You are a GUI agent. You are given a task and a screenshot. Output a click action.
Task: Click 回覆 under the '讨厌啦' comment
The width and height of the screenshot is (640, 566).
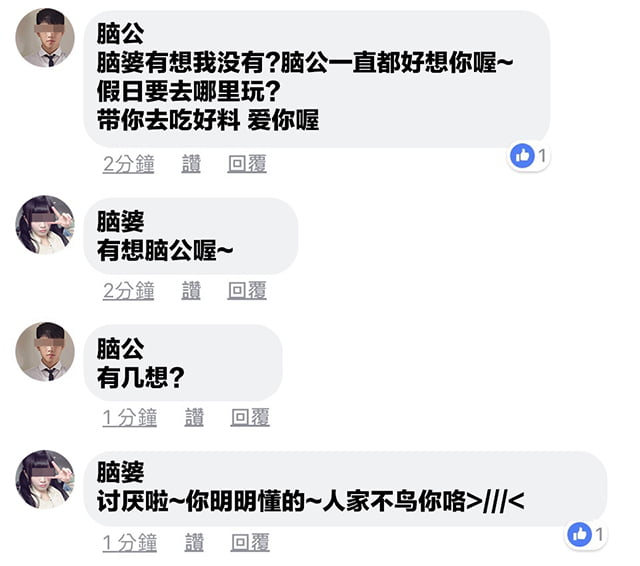pyautogui.click(x=250, y=543)
